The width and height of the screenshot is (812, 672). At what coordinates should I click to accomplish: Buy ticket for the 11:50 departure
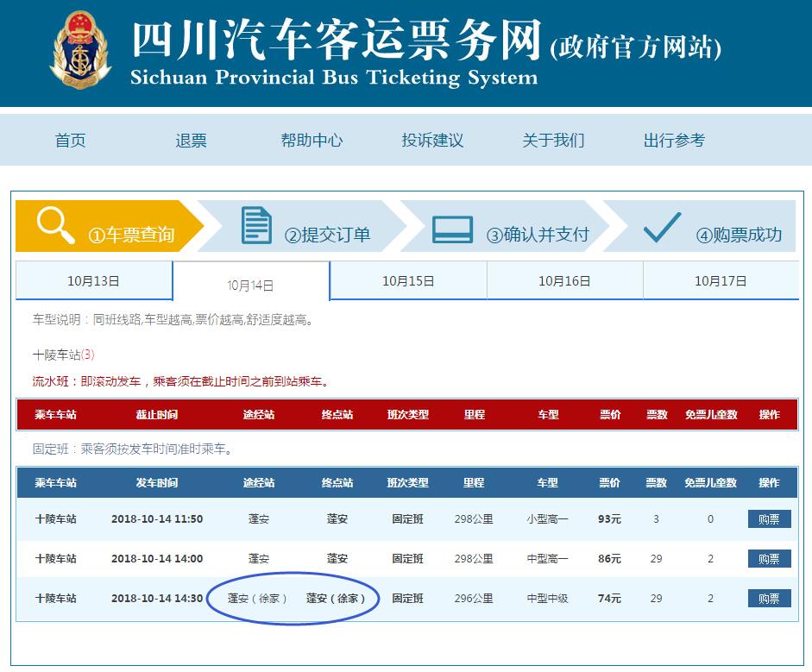[769, 519]
